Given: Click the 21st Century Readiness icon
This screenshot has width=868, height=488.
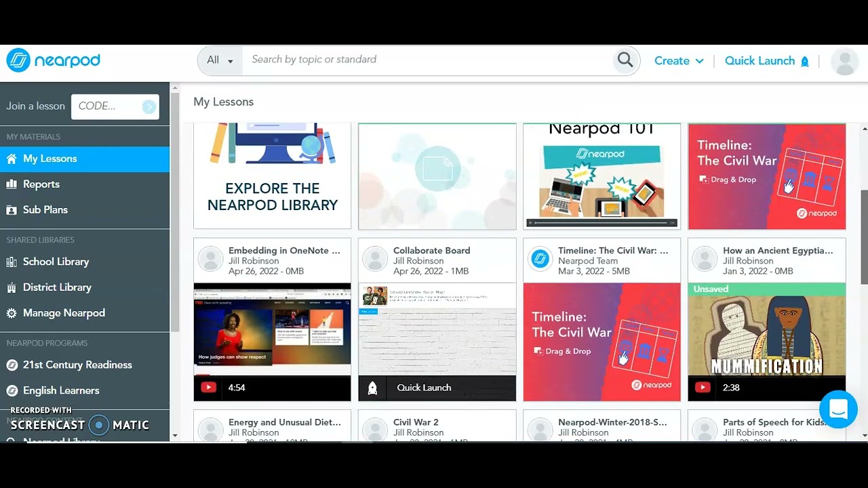Looking at the screenshot, I should pyautogui.click(x=12, y=365).
